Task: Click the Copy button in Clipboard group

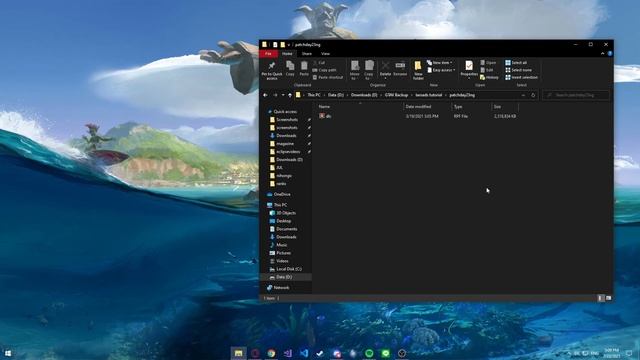Action: (x=290, y=69)
